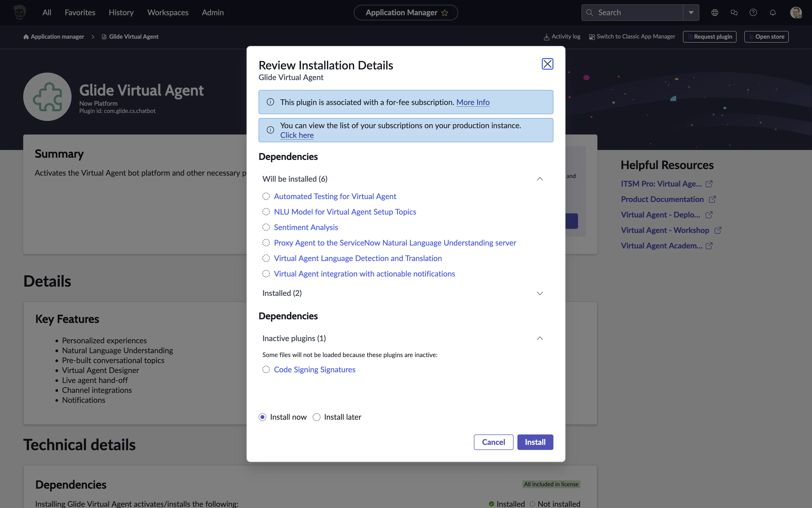Click the magnifier icon in Search
Screen dimensions: 812x508
pos(589,12)
